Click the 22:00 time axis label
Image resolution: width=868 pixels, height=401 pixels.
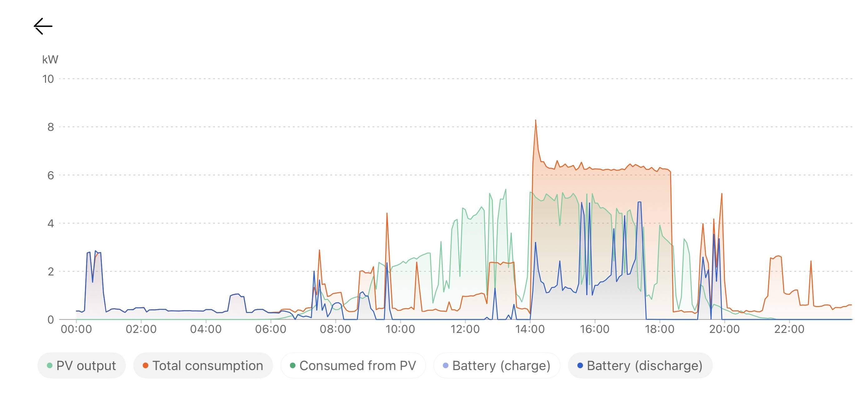click(x=789, y=329)
